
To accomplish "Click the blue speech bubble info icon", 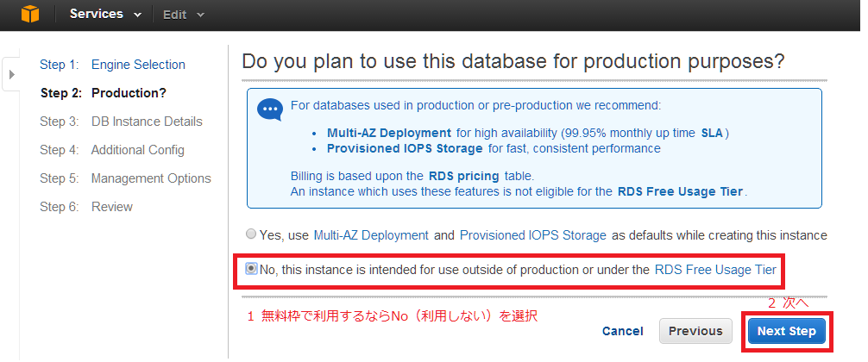I will coord(270,110).
